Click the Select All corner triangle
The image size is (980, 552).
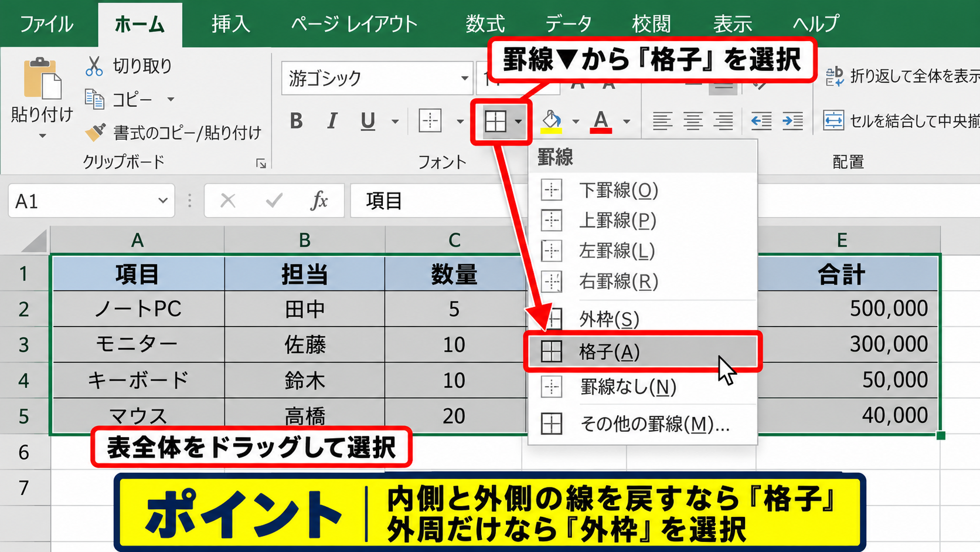pyautogui.click(x=33, y=241)
